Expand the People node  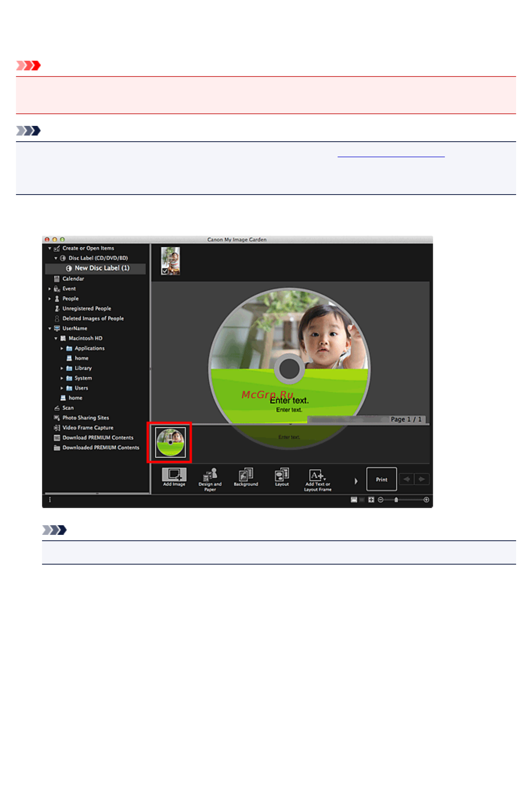click(x=50, y=298)
